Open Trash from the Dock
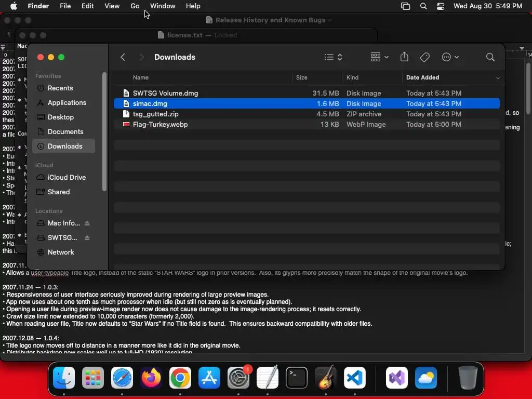The height and width of the screenshot is (399, 532). (468, 378)
